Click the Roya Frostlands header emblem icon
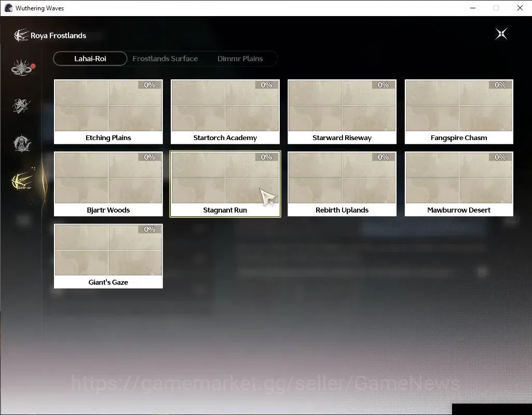This screenshot has width=532, height=415. (x=21, y=35)
